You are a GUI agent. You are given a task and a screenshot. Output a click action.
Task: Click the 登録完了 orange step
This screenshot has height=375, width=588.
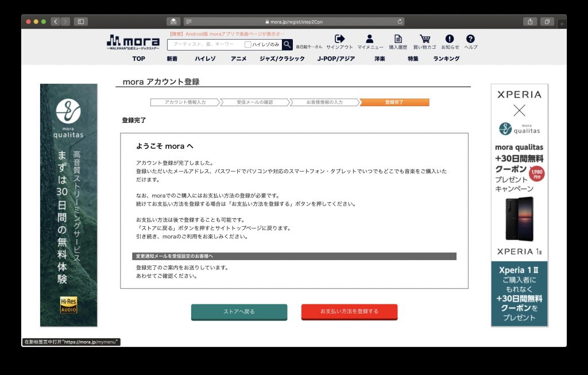click(x=394, y=102)
